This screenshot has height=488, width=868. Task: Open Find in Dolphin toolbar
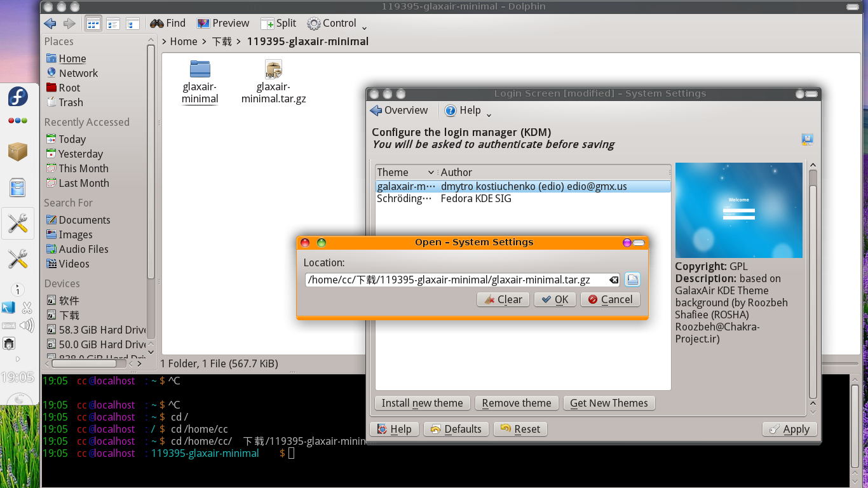(168, 24)
